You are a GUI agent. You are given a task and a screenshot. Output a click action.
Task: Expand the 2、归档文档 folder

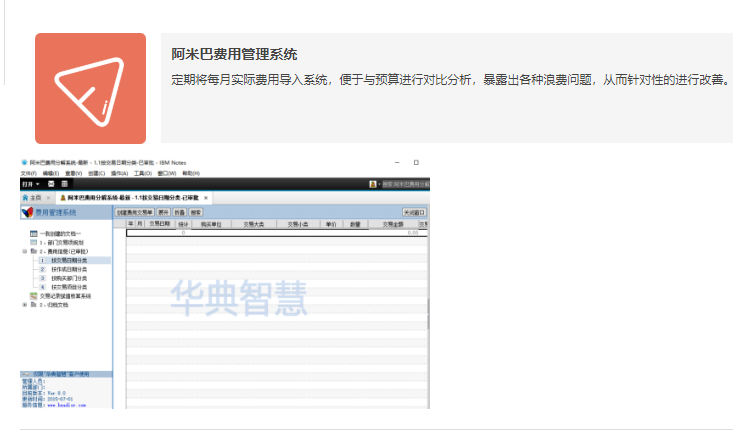25,305
